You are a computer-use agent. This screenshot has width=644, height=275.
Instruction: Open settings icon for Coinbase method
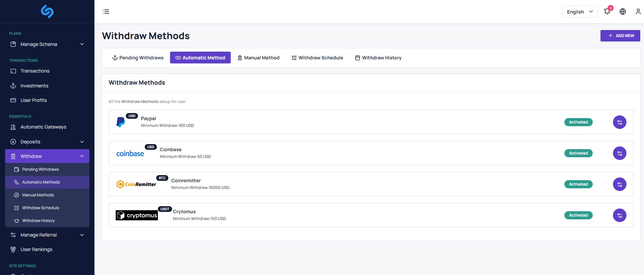point(619,153)
